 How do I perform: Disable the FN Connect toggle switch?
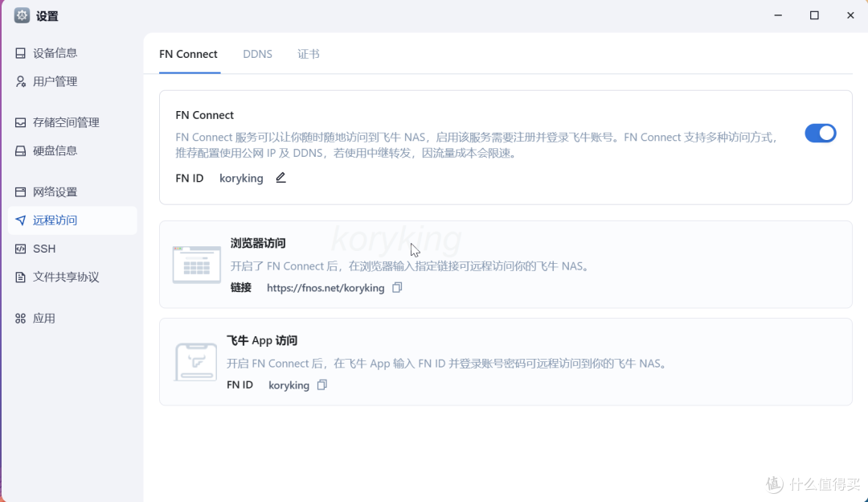click(821, 134)
